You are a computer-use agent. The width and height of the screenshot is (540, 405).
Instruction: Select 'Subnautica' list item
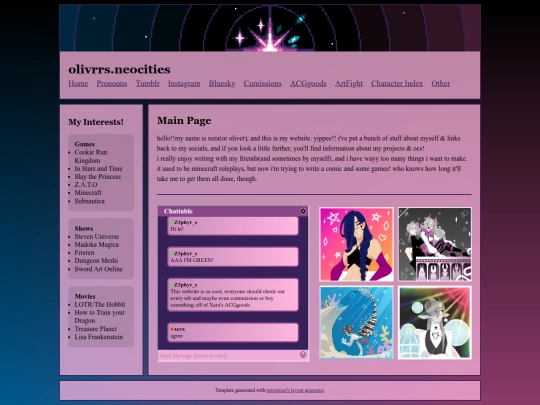coord(90,201)
